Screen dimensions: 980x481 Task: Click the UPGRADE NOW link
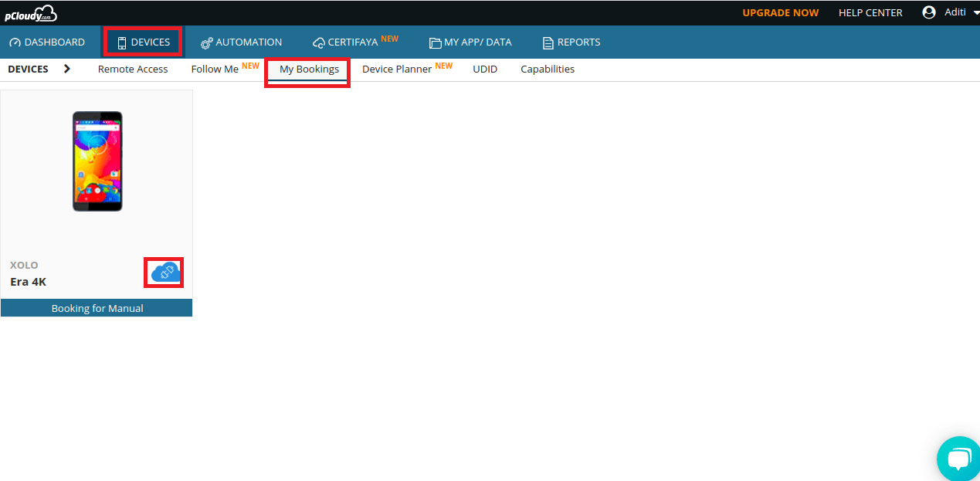pyautogui.click(x=781, y=13)
